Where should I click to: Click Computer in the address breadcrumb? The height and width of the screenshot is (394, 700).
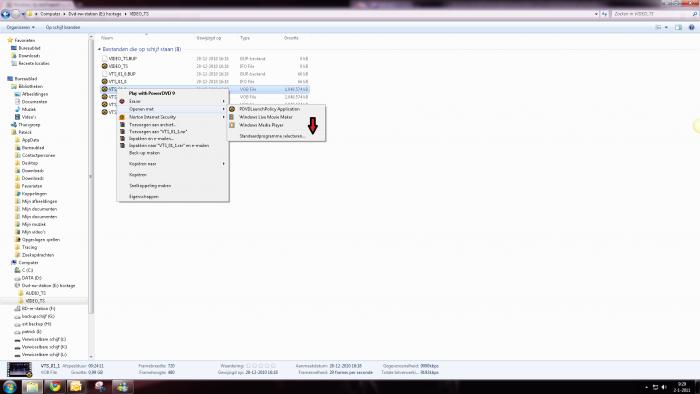50,14
